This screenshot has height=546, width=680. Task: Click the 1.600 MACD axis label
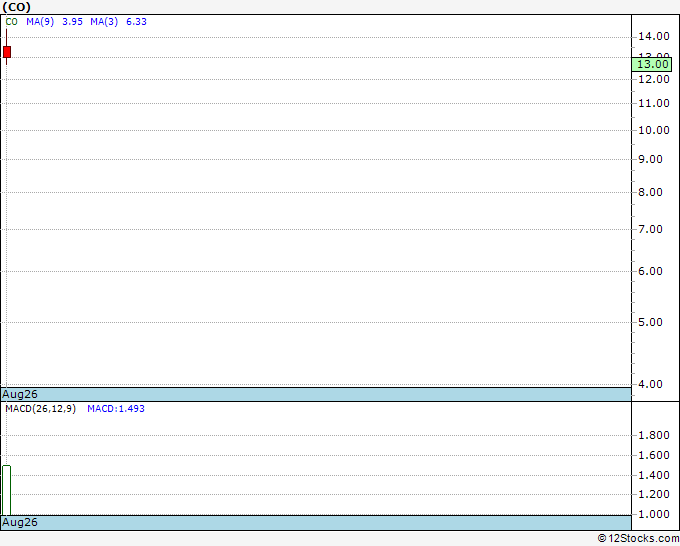tap(654, 455)
